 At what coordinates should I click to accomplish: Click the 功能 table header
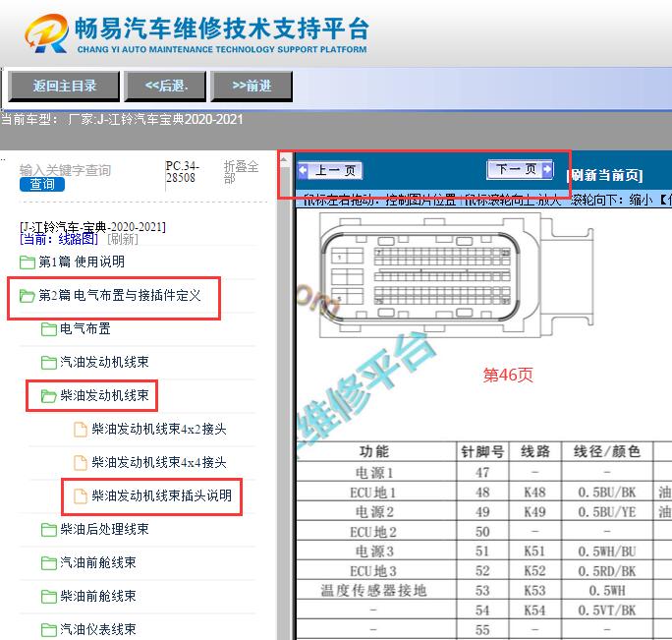(x=374, y=451)
